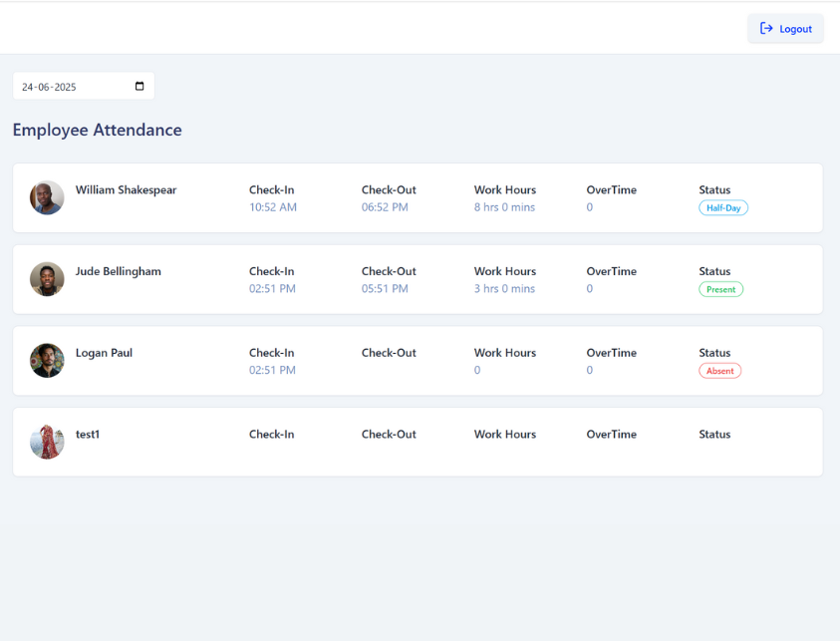
Task: Select Jude Bellingham's profile photo
Action: click(x=47, y=279)
